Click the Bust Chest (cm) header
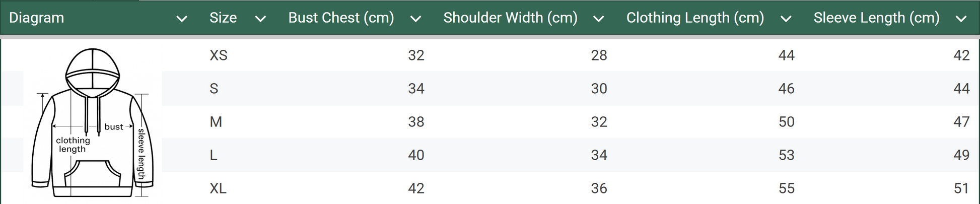Image resolution: width=980 pixels, height=204 pixels. coord(341,18)
